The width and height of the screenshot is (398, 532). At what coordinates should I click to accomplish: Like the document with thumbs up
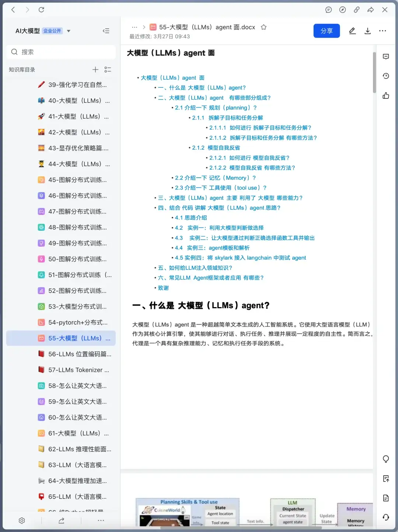(385, 95)
